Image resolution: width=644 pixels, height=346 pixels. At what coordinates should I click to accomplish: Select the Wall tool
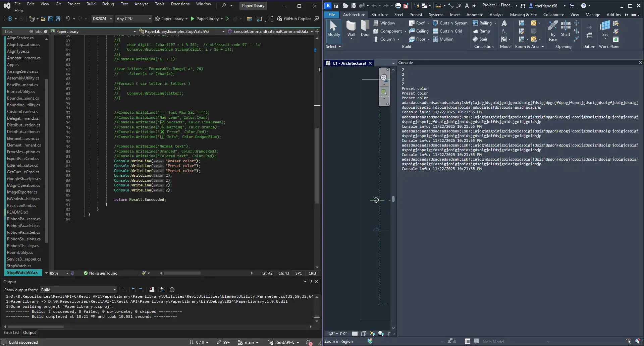pos(351,30)
